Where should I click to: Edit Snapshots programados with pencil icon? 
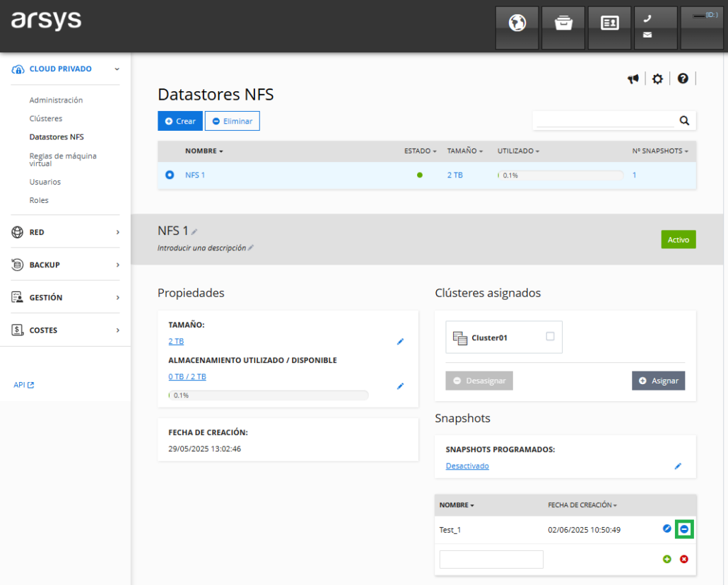point(678,466)
